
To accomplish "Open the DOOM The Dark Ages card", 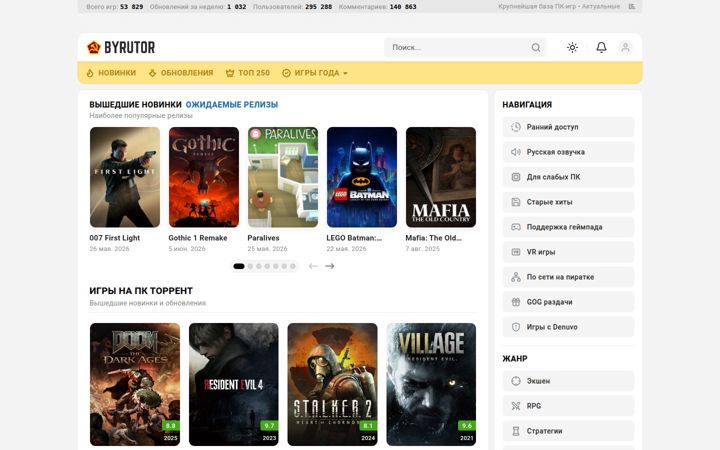I will [135, 384].
